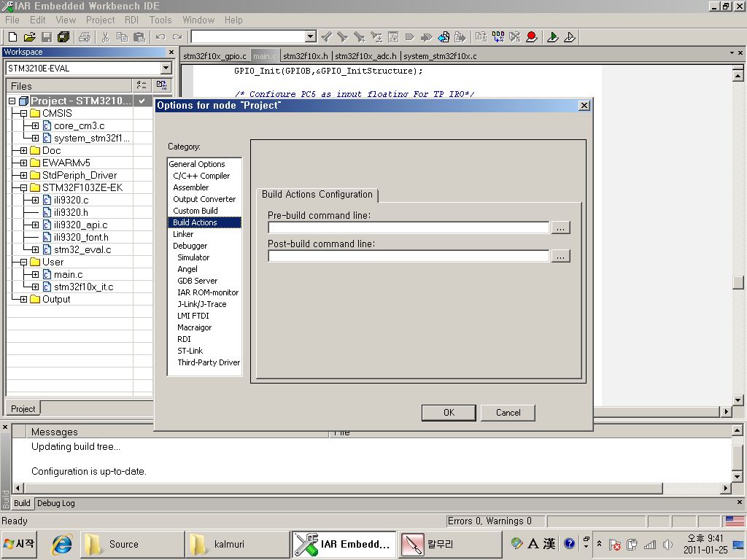The width and height of the screenshot is (747, 560).
Task: Select the General Options category
Action: [197, 164]
